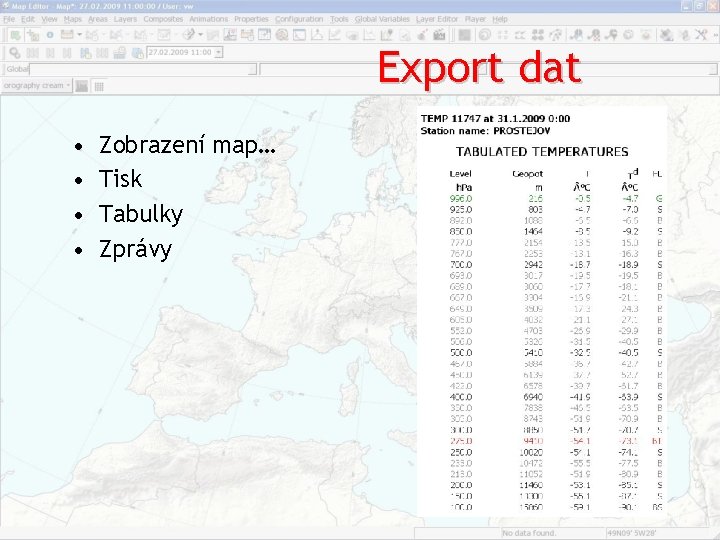Open the rightmost combo box dropdown arrow
Viewport: 720px width, 540px height.
point(713,69)
